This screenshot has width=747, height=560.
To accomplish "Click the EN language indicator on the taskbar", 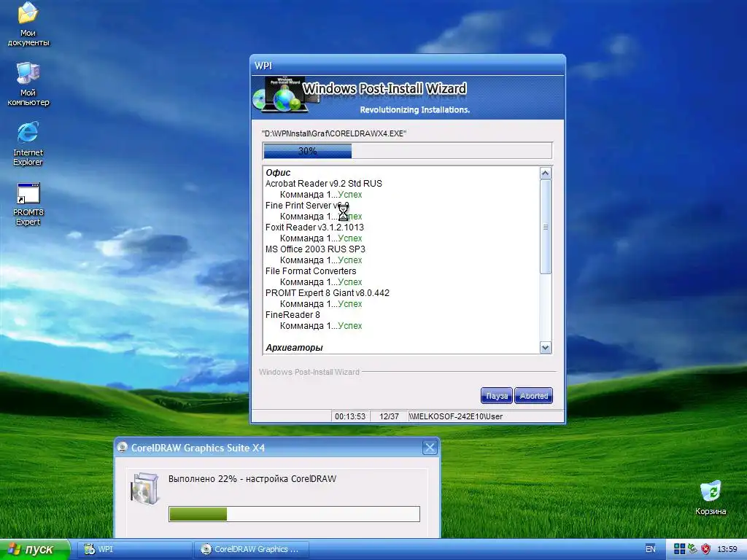I will click(x=650, y=549).
